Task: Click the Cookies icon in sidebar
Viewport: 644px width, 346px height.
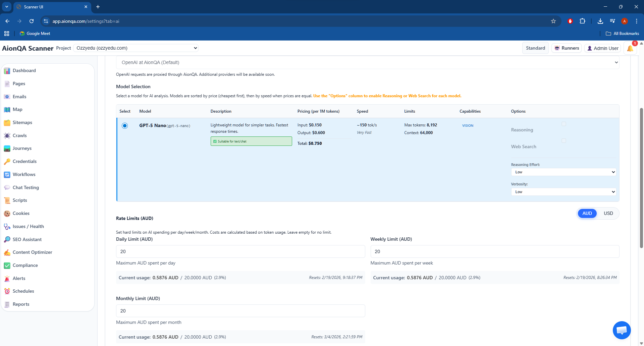Action: point(7,214)
